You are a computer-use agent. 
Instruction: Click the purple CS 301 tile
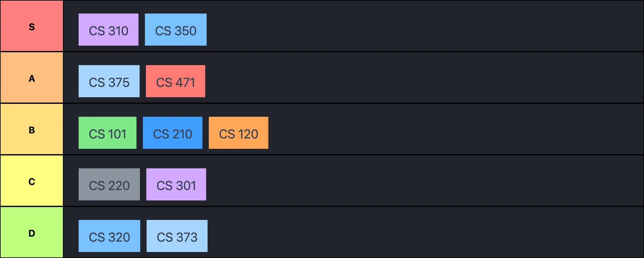click(x=176, y=184)
